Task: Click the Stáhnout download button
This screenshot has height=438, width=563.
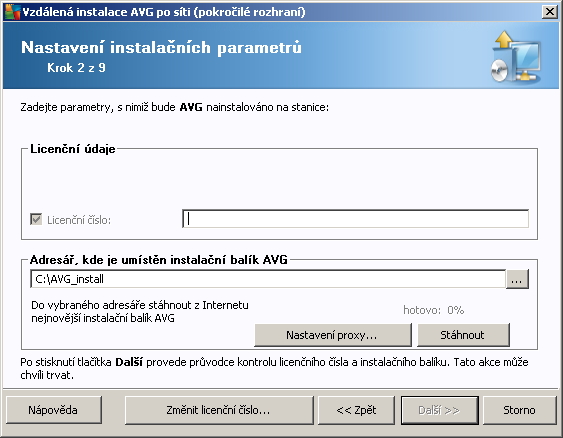Action: [x=463, y=335]
